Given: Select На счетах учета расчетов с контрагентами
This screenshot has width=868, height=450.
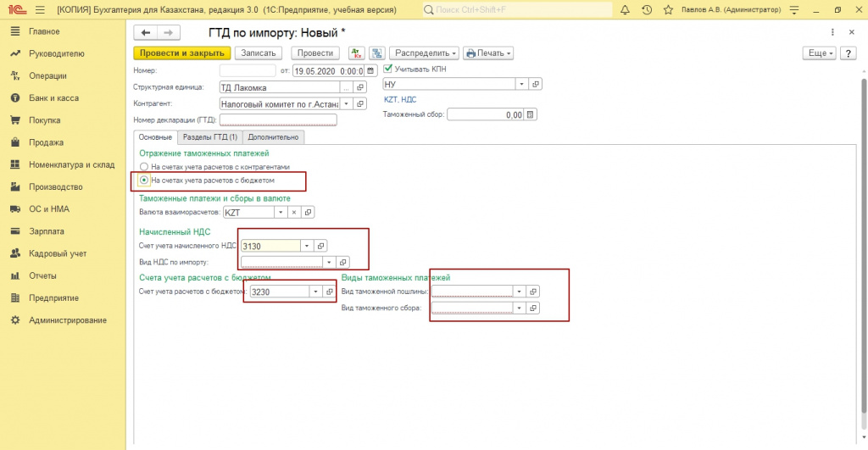Looking at the screenshot, I should 144,167.
